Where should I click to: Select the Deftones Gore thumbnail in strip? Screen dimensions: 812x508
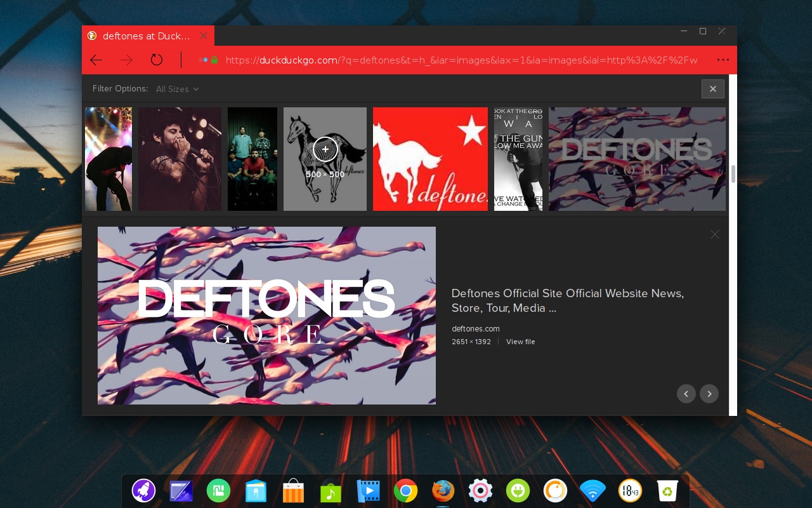[637, 159]
